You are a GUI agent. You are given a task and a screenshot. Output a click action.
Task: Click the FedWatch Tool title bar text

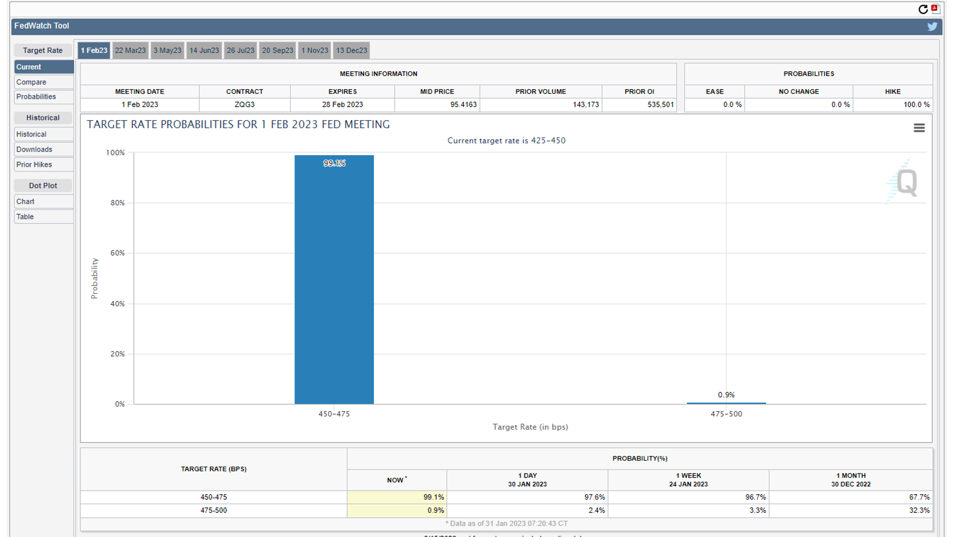tap(42, 26)
